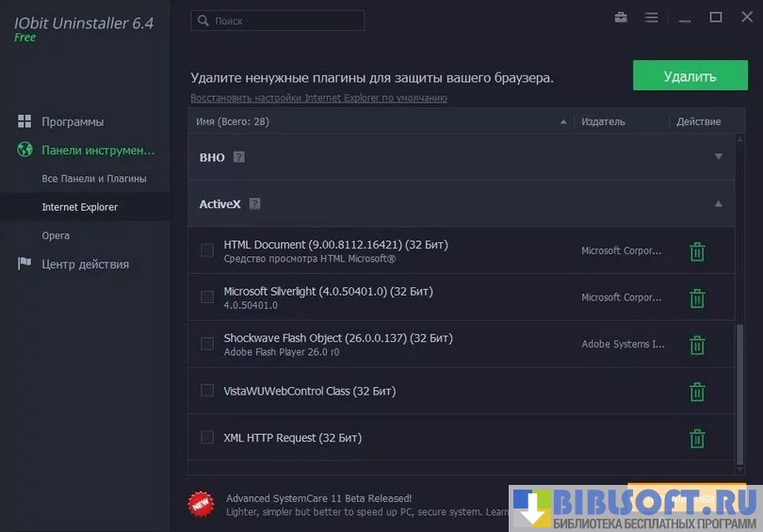The height and width of the screenshot is (532, 763).
Task: Check the HTML Document checkbox
Action: (207, 250)
